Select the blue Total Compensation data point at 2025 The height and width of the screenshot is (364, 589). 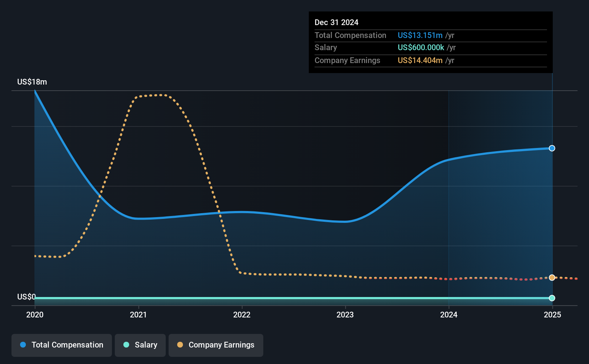point(552,148)
